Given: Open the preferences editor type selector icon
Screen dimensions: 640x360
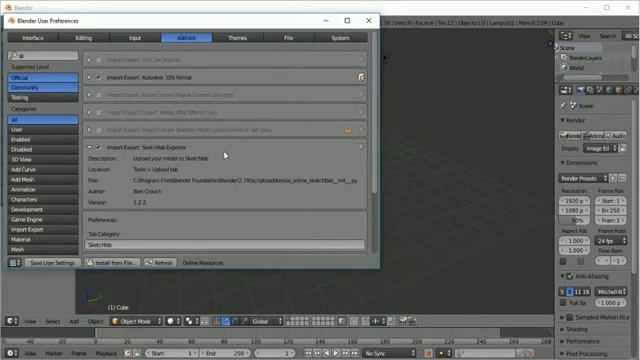Looking at the screenshot, I should coord(14,263).
